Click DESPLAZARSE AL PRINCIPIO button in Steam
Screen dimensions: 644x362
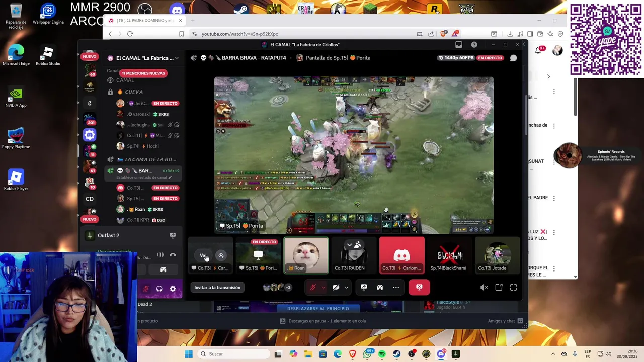(318, 309)
